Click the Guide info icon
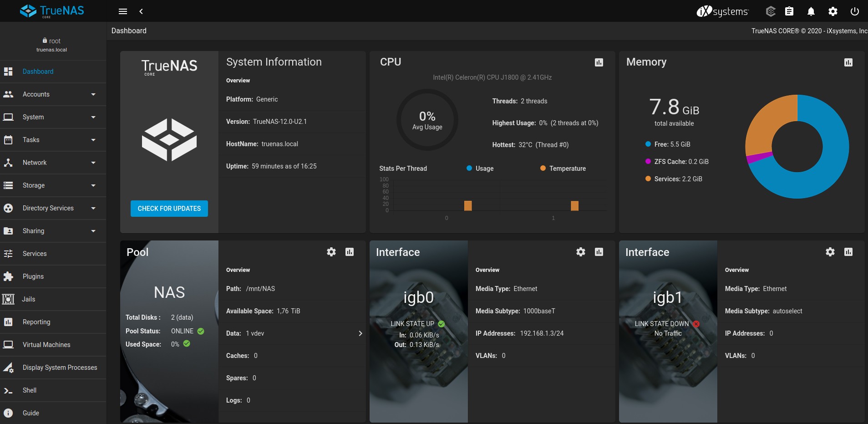868x424 pixels. pos(8,413)
